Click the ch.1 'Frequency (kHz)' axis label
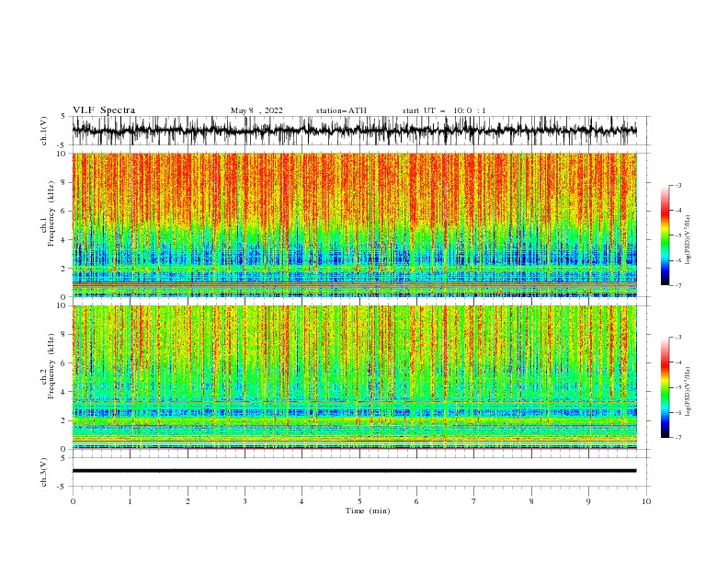 tap(51, 214)
